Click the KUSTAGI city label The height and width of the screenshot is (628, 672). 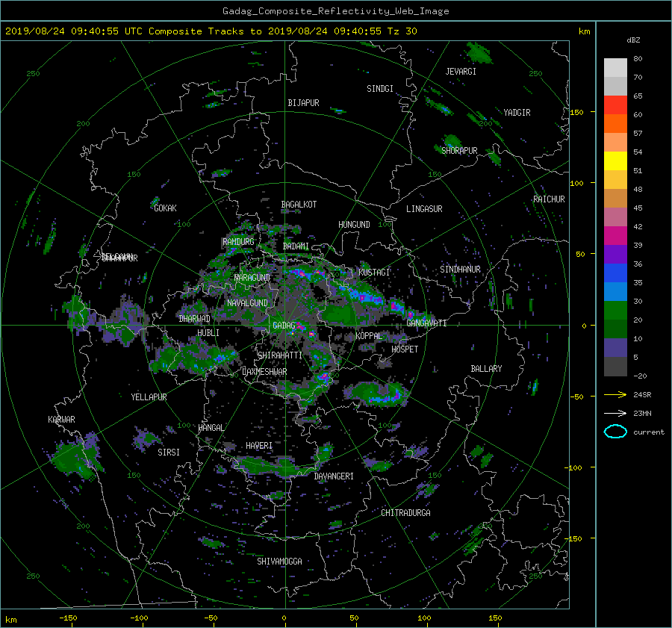click(x=374, y=273)
